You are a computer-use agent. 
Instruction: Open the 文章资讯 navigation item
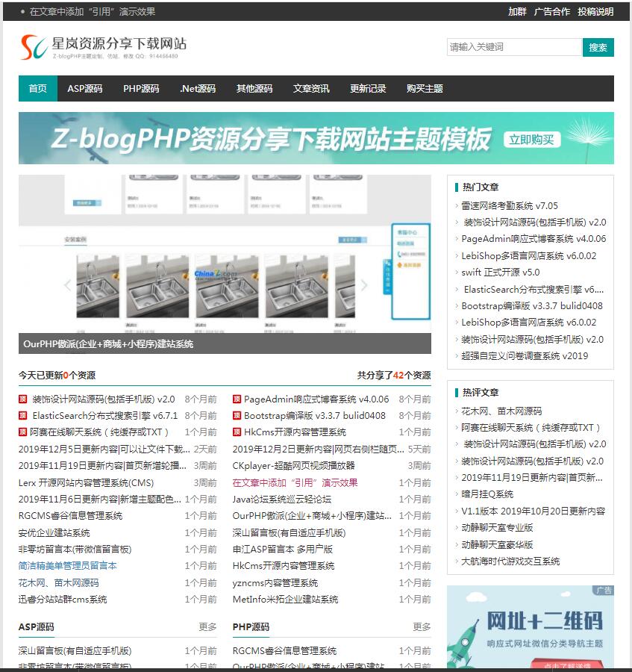click(x=311, y=88)
